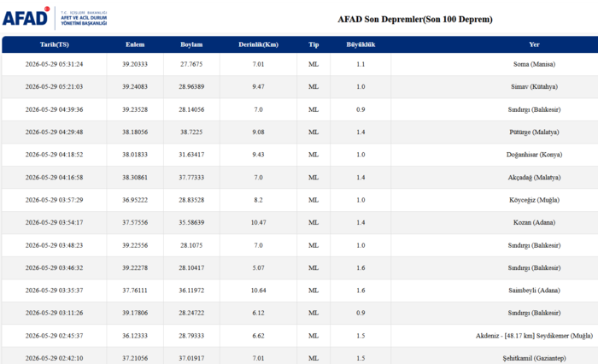Click latitude value 36.95222
598x364 pixels.
[135, 200]
